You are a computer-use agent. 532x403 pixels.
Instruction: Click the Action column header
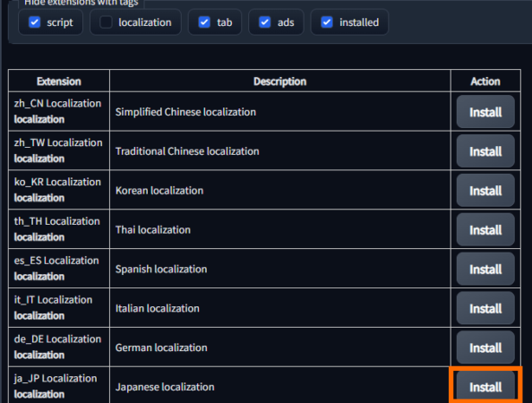coord(485,81)
